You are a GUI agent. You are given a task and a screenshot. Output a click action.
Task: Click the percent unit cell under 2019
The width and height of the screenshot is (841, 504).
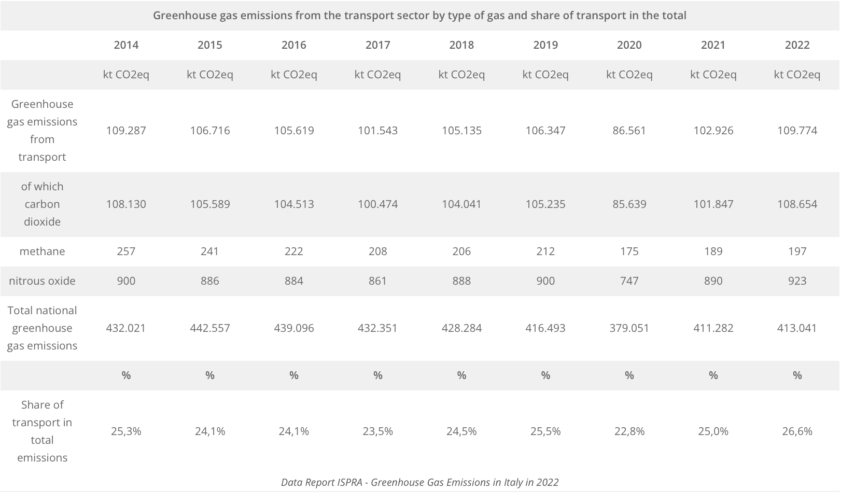(545, 375)
